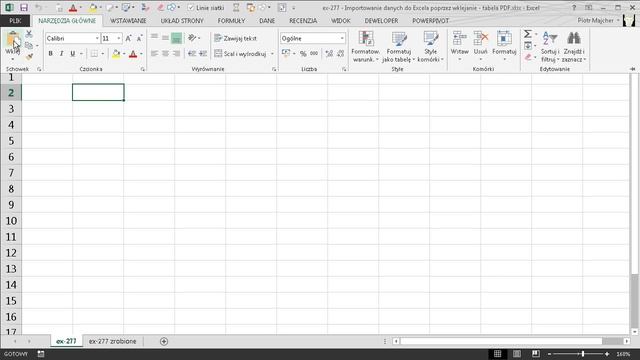The image size is (640, 360).
Task: Apply the red font color swatch
Action: (x=133, y=54)
